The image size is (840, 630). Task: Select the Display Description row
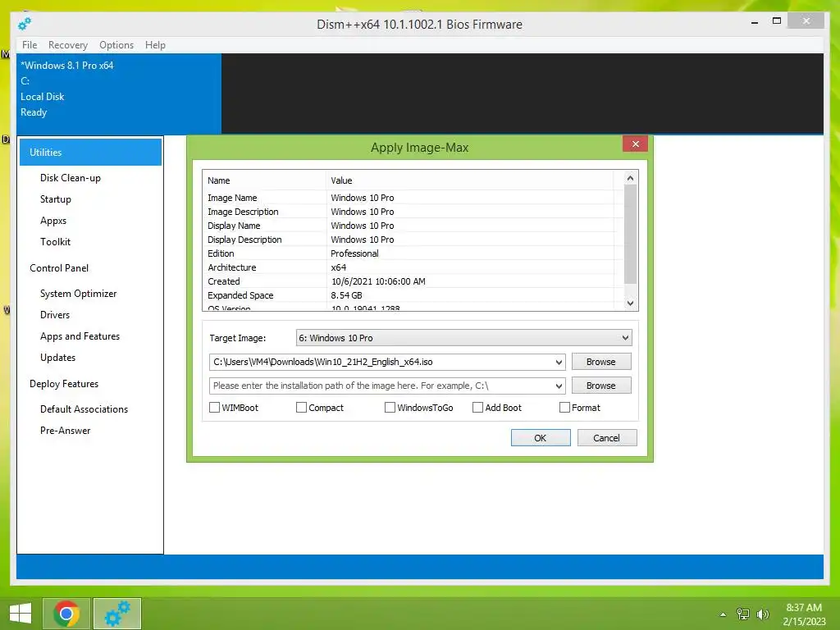(x=413, y=240)
